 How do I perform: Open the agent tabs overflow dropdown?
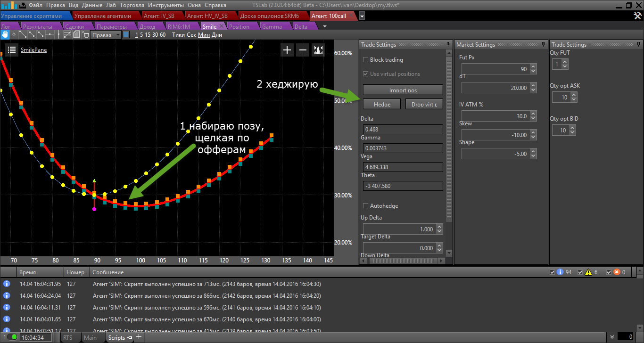click(362, 16)
